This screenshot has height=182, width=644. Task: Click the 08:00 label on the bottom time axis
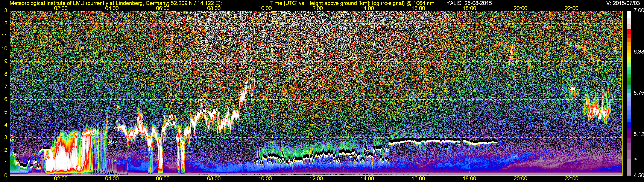pos(214,179)
